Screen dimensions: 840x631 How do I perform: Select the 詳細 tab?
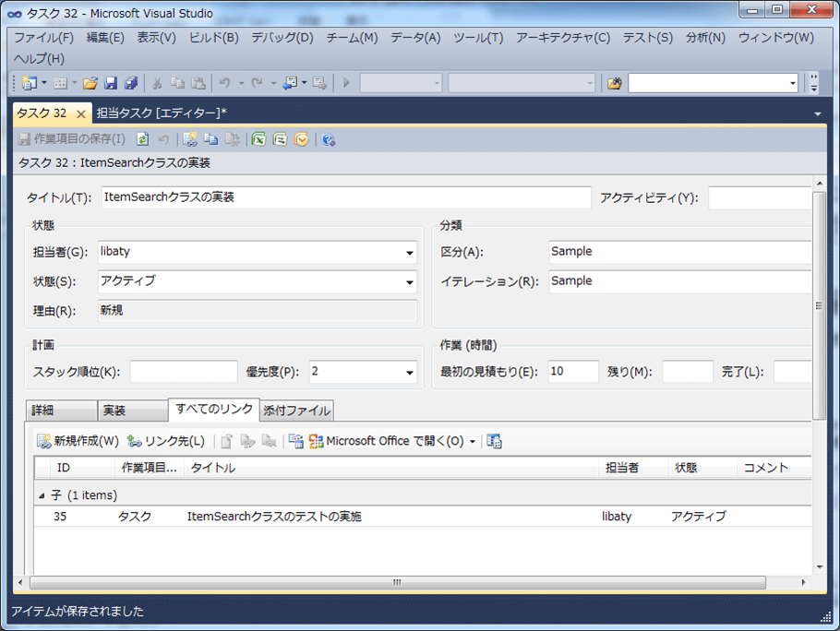pyautogui.click(x=61, y=411)
